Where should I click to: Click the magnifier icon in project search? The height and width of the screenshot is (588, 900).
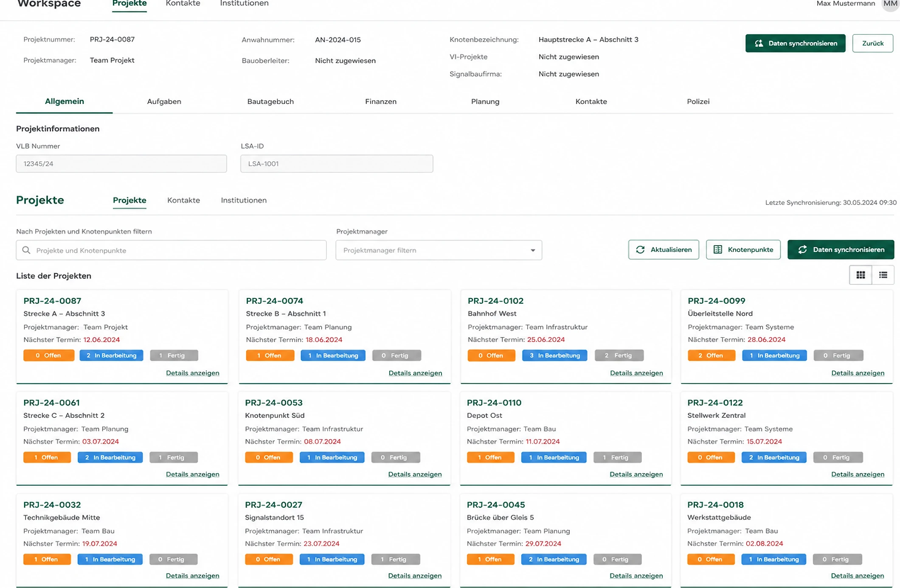(x=26, y=250)
